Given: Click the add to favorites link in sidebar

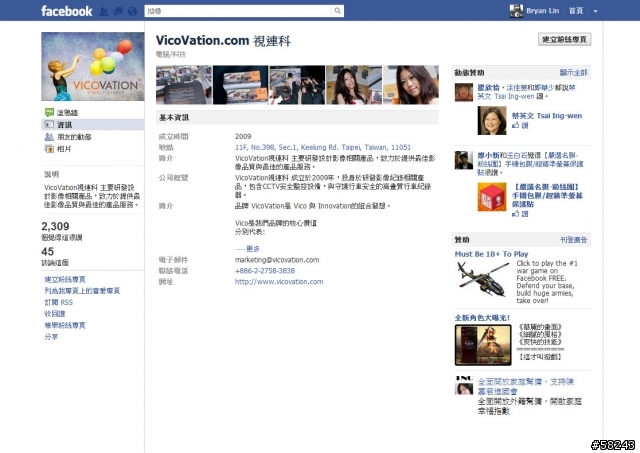Looking at the screenshot, I should coord(82,291).
